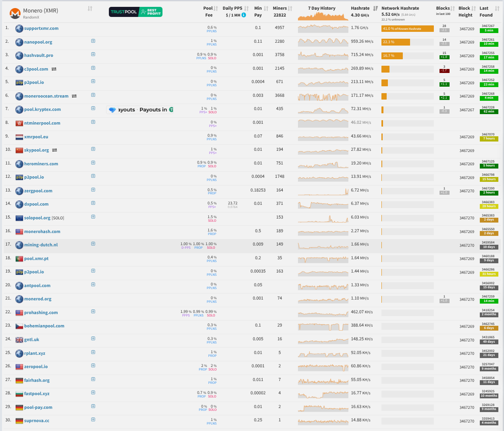Click the EU flag beside solopool.org
The image size is (504, 431).
pos(19,218)
